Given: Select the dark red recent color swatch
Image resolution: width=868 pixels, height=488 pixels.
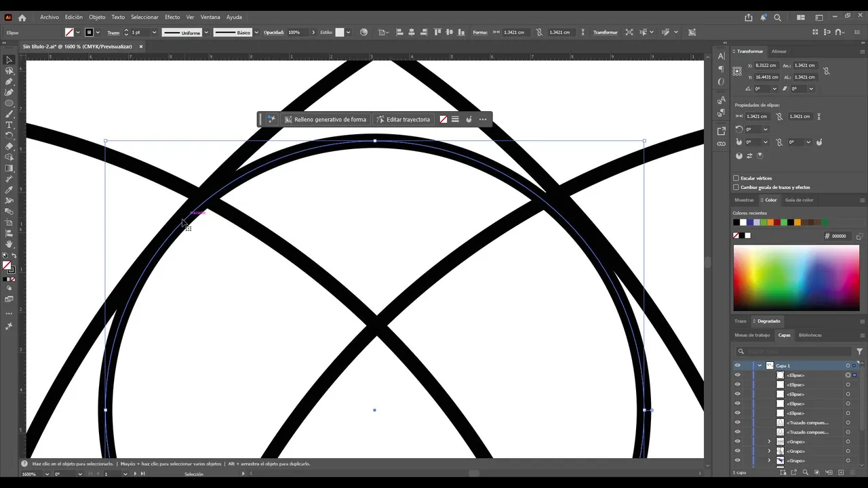Looking at the screenshot, I should tap(777, 222).
